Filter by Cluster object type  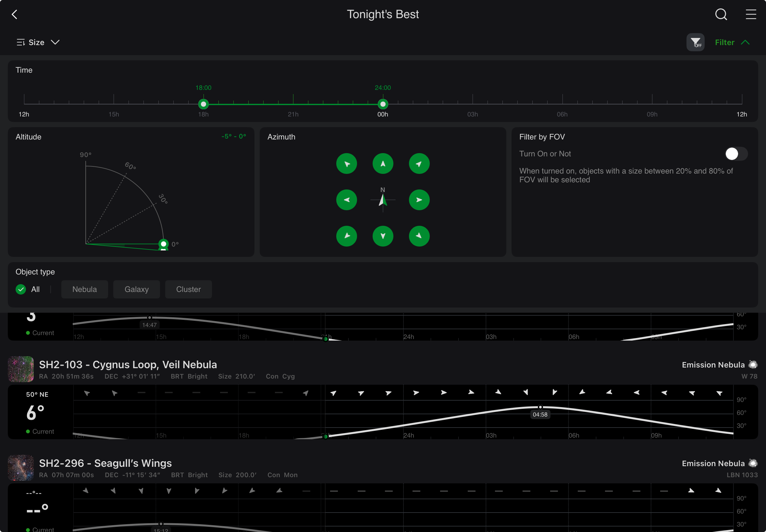point(188,289)
